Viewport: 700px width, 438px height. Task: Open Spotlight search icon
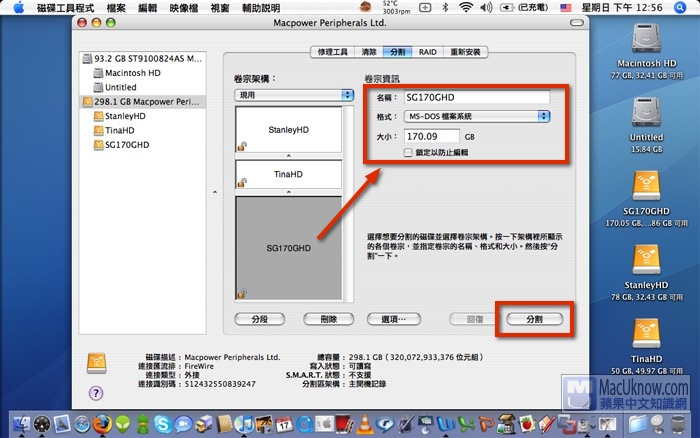(x=680, y=7)
